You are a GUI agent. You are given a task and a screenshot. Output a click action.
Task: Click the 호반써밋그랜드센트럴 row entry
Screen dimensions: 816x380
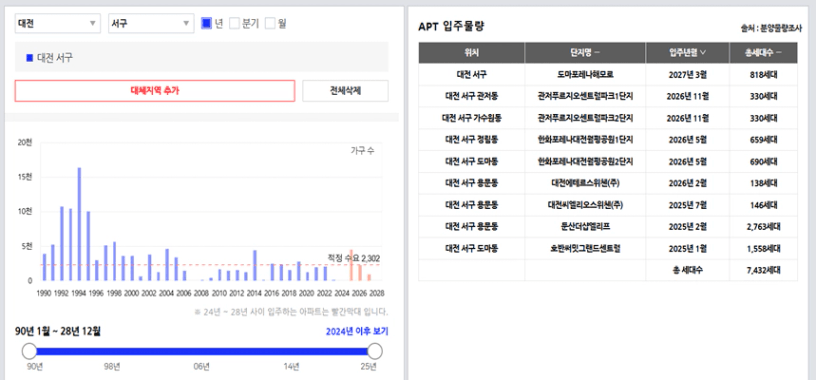(x=585, y=249)
